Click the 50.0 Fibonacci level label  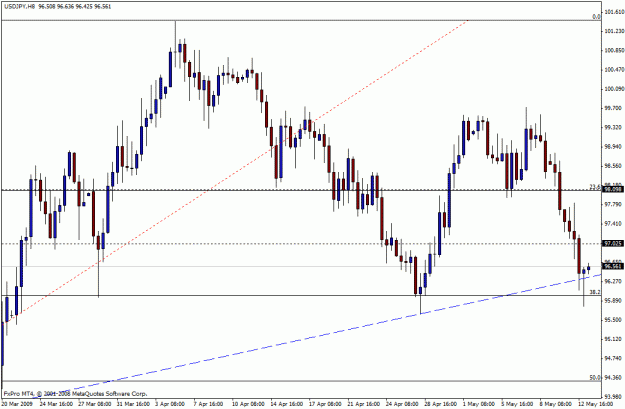coord(595,378)
